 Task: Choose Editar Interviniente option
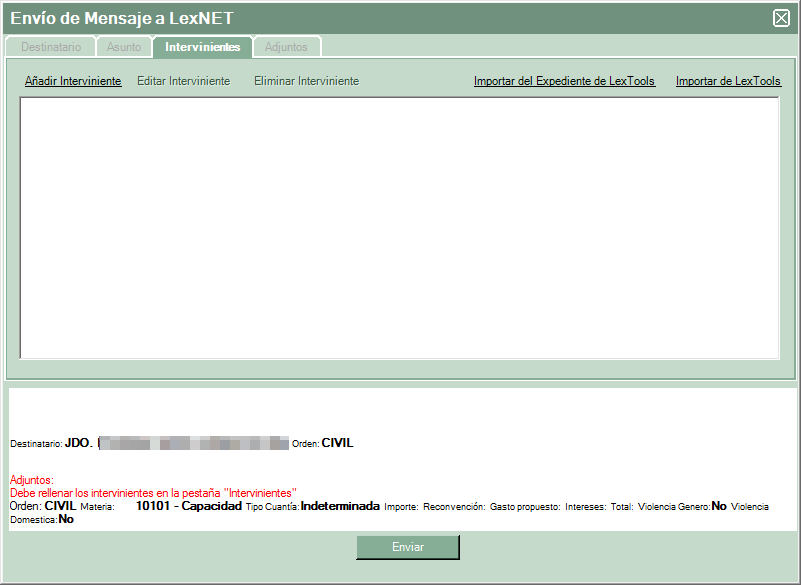[x=183, y=81]
